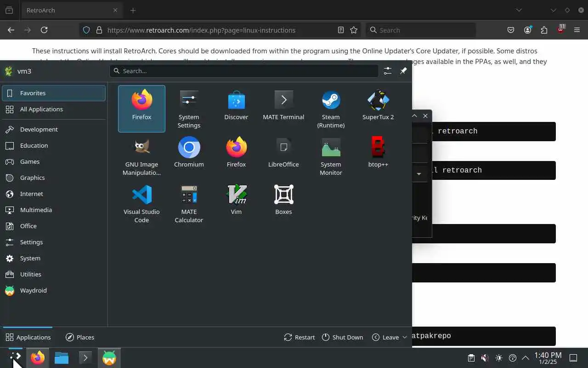Open Firefox from the top favorites row
588x368 pixels.
(x=141, y=109)
